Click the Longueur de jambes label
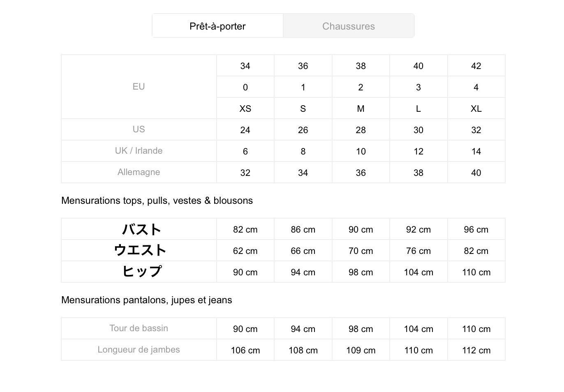564x392 pixels. click(x=139, y=350)
